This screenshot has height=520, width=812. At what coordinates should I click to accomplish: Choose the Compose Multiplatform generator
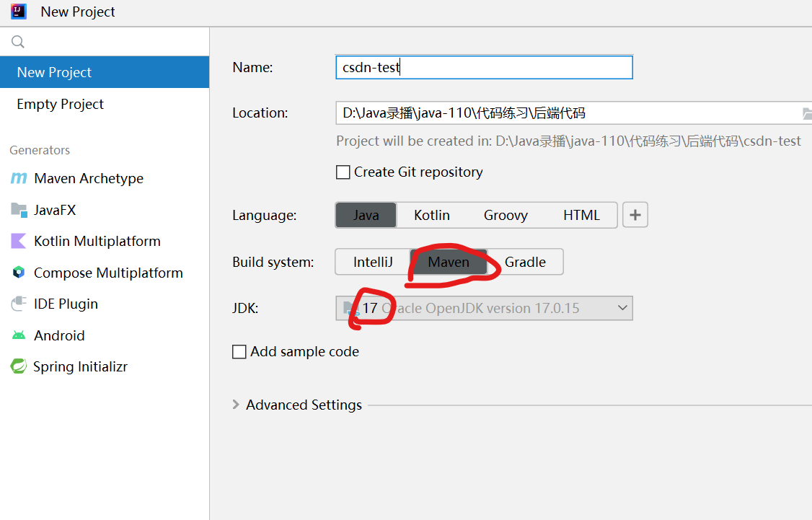(x=105, y=273)
